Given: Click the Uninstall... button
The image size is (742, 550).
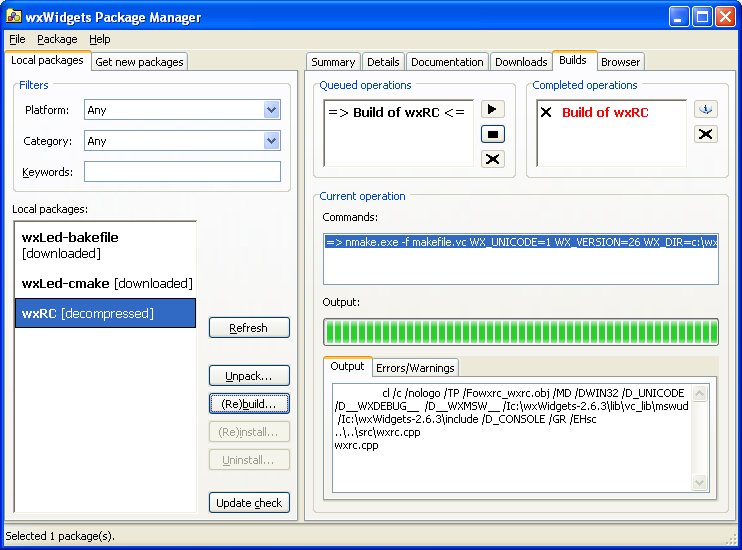Looking at the screenshot, I should tap(249, 460).
